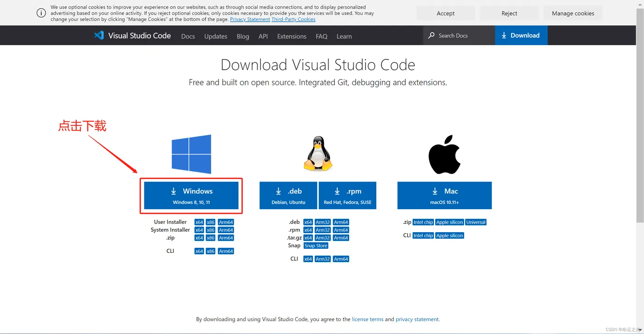Download VS Code for Windows
Viewport: 644px width, 334px height.
(x=191, y=195)
